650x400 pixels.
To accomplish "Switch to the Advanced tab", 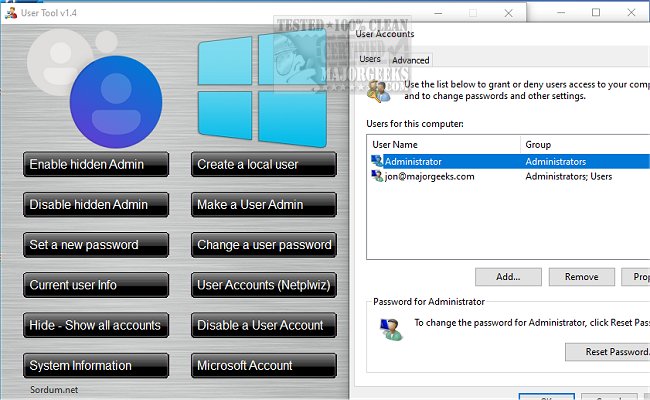I will coord(410,61).
